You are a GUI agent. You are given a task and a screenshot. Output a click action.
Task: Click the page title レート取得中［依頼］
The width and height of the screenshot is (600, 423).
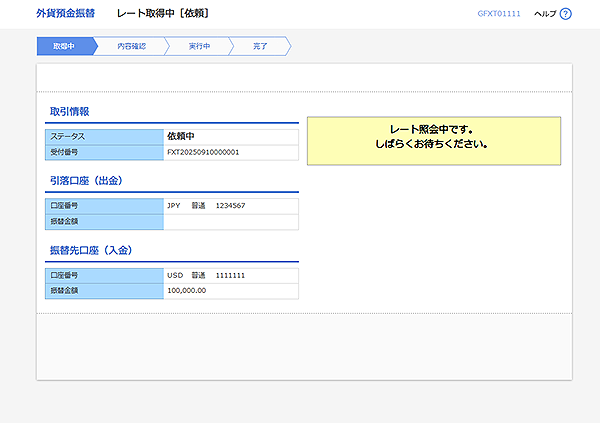[x=163, y=13]
